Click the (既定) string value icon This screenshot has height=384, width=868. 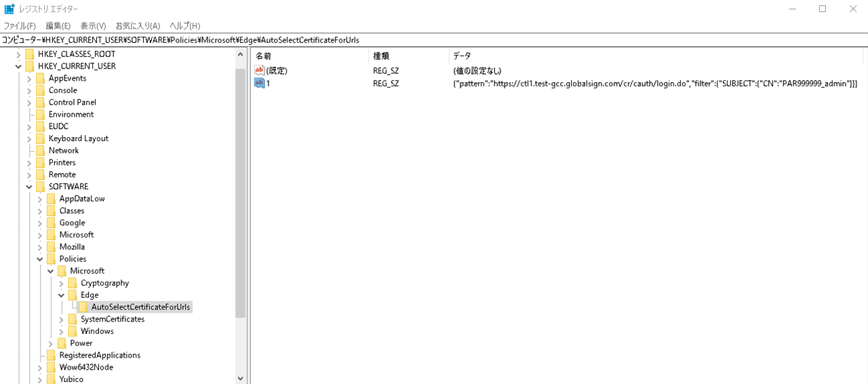[259, 71]
